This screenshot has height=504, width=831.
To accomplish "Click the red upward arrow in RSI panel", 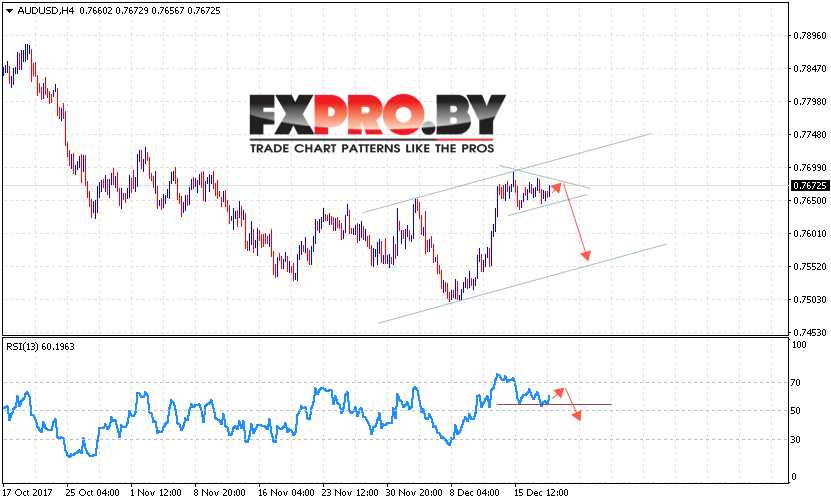I will 559,392.
